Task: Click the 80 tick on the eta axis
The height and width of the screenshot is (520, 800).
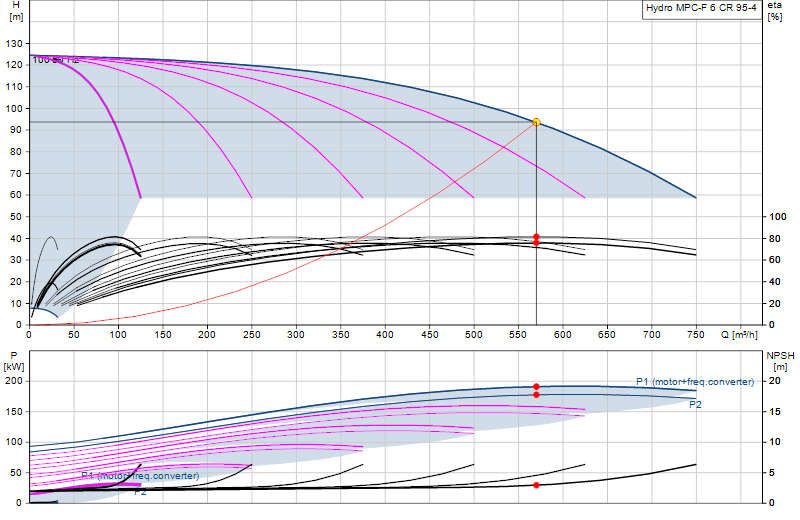Action: pyautogui.click(x=774, y=238)
